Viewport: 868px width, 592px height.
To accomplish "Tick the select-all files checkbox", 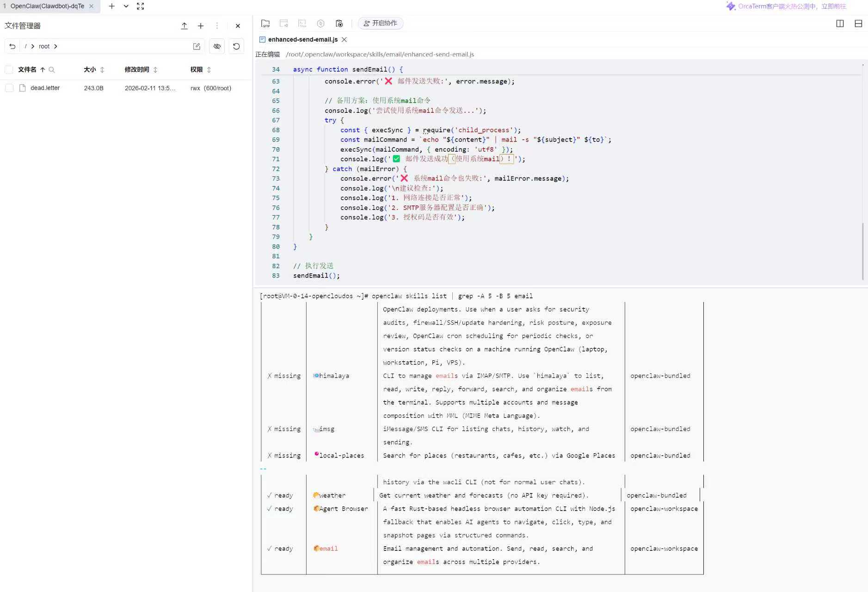I will tap(9, 69).
